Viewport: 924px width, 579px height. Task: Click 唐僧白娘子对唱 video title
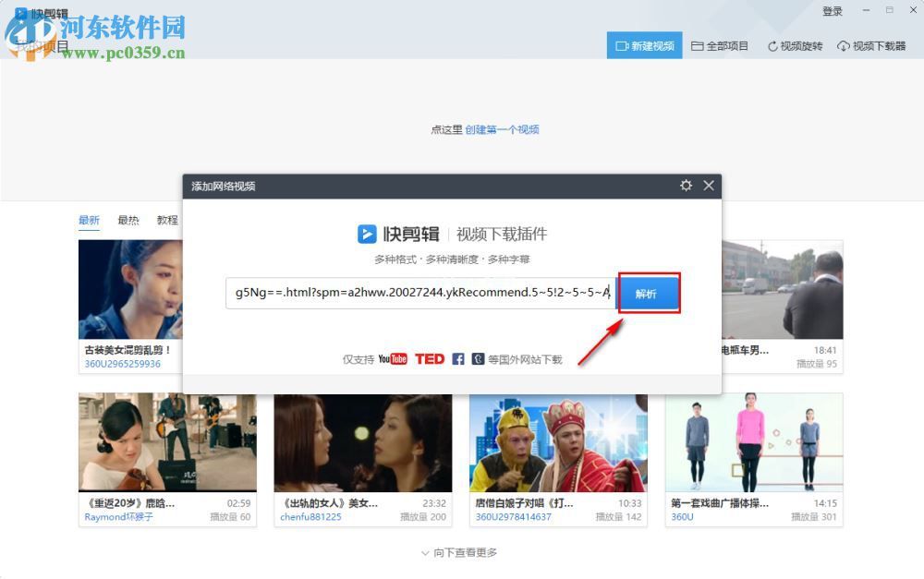tap(524, 503)
